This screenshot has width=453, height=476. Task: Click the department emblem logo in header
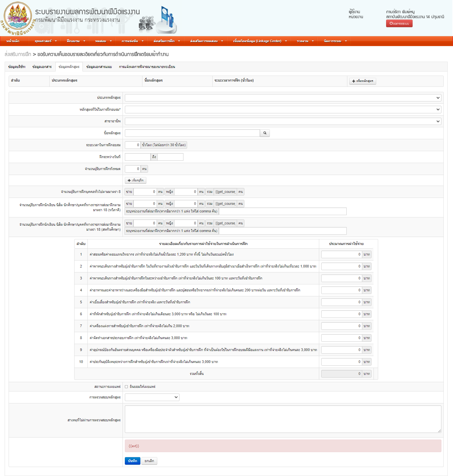pyautogui.click(x=18, y=18)
